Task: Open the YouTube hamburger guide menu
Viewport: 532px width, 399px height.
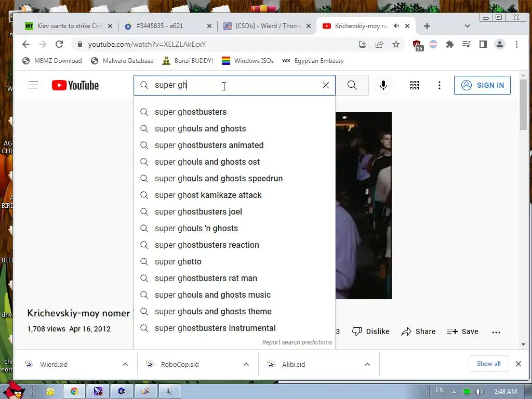Action: pos(33,85)
